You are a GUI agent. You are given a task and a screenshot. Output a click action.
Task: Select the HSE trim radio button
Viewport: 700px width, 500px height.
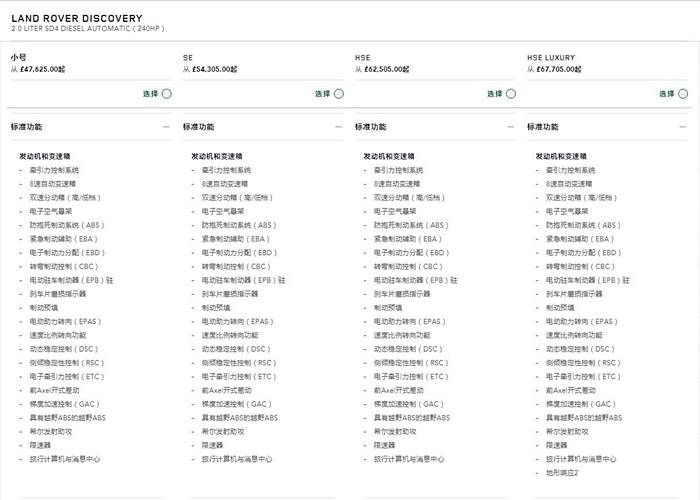[511, 94]
